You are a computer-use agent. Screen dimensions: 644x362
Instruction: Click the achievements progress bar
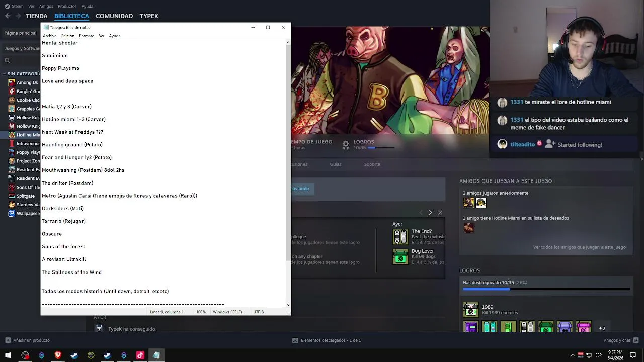point(546,289)
